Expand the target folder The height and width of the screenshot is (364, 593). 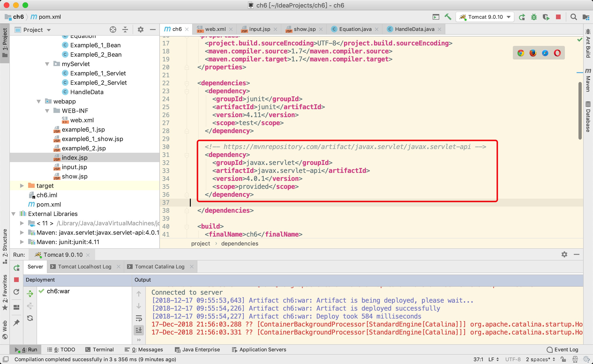[22, 186]
